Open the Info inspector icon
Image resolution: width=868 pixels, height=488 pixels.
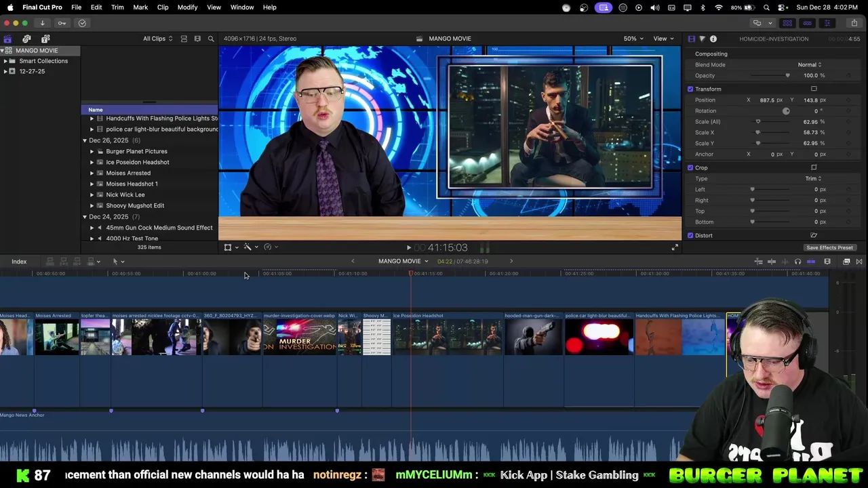(x=713, y=39)
